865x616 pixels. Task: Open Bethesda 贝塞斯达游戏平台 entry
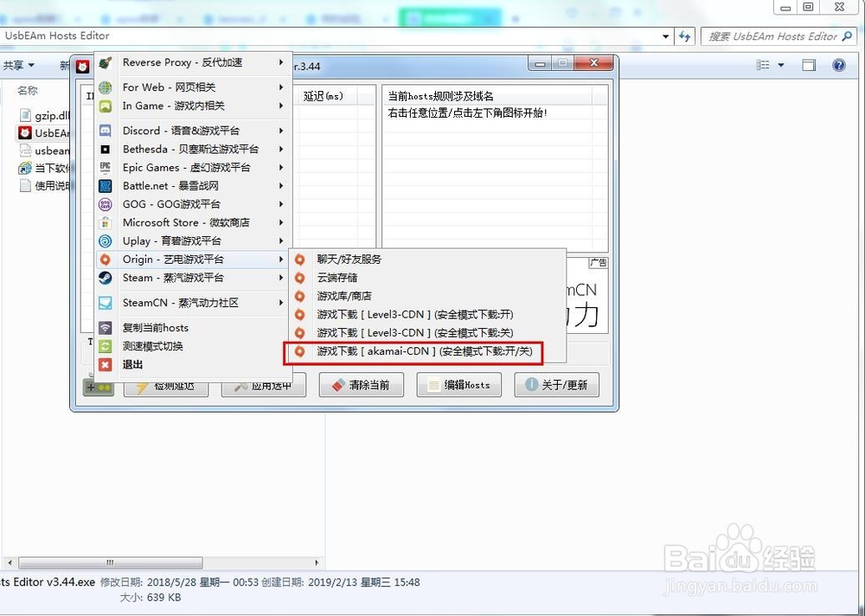click(x=193, y=149)
